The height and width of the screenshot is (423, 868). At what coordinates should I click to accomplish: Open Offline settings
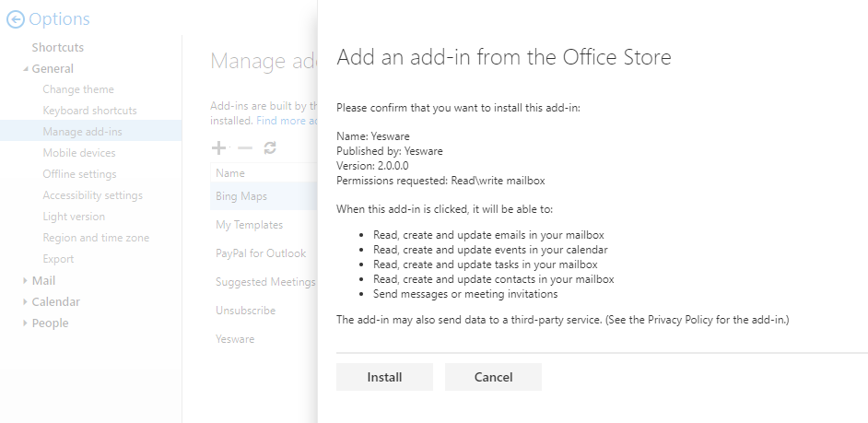tap(79, 174)
